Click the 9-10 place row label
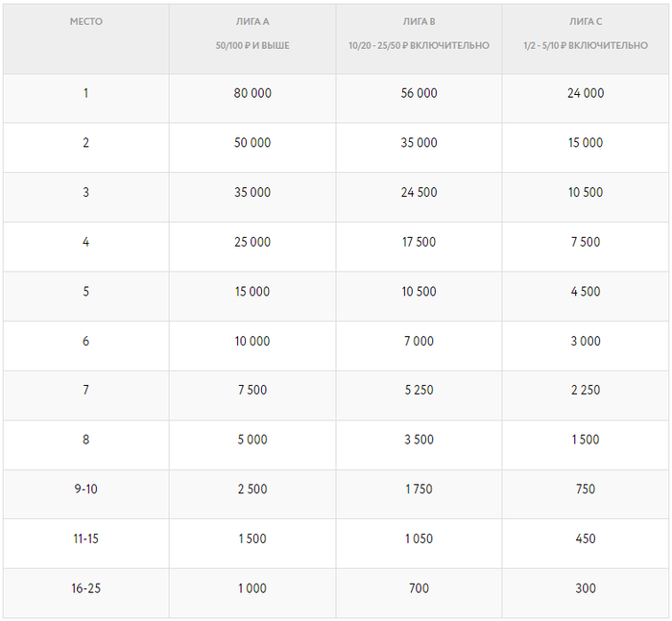Viewport: 672px width, 621px height. coord(85,490)
